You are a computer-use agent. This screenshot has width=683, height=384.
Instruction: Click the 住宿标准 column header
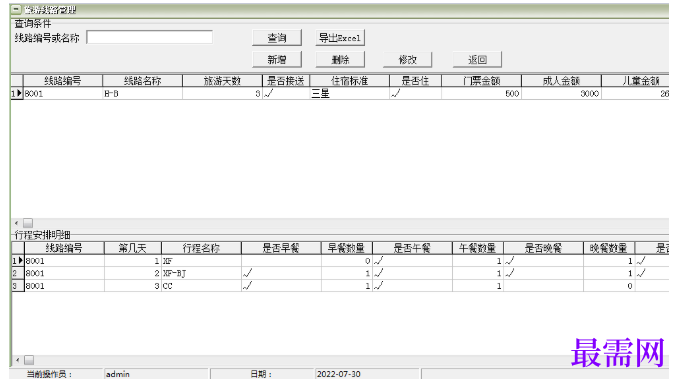(349, 81)
